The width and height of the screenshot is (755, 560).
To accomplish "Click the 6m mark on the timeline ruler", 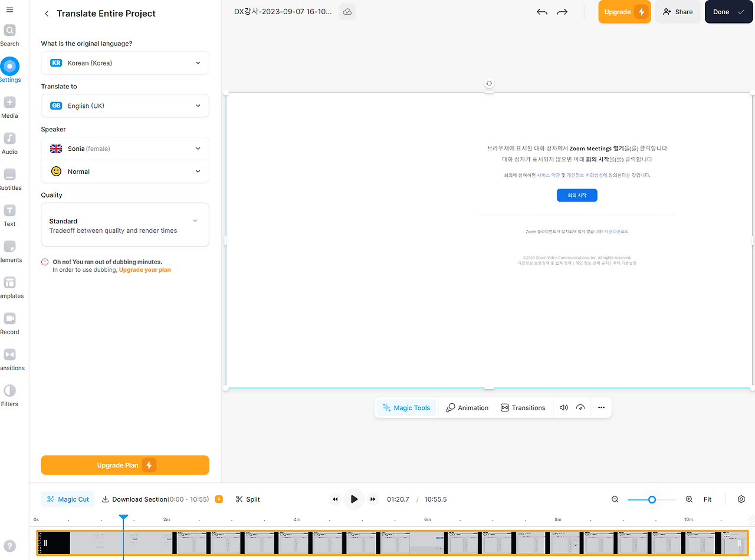I will 427,519.
